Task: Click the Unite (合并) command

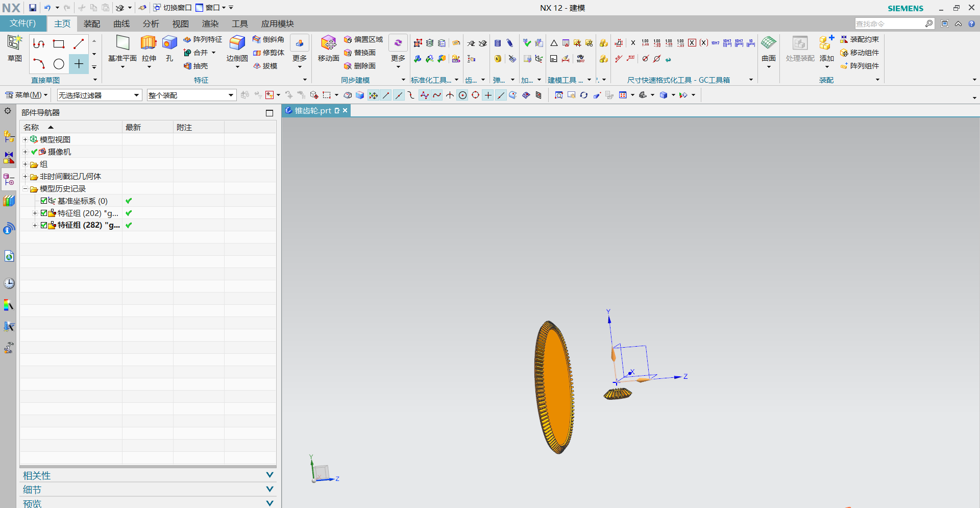Action: point(196,53)
